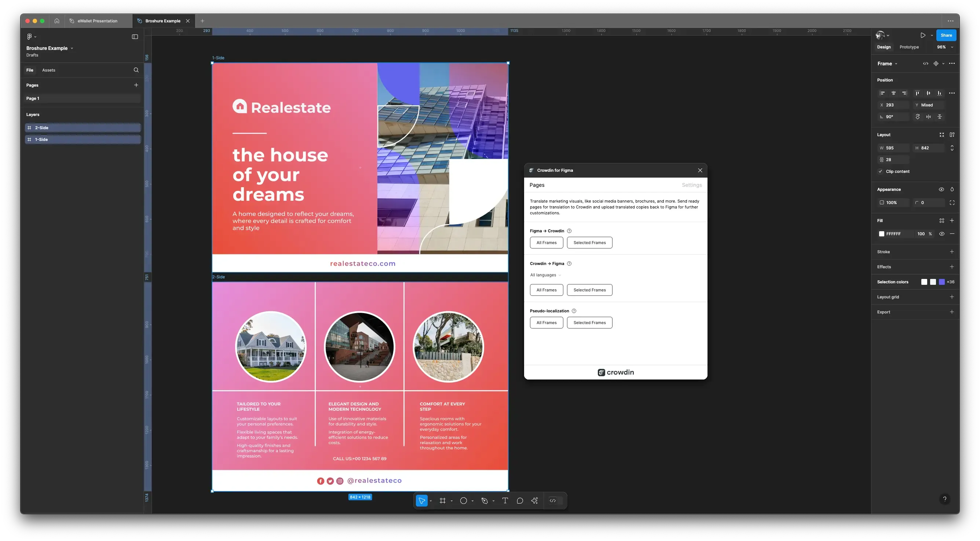This screenshot has width=980, height=541.
Task: Click All Frames under Figma to Crowdin
Action: click(x=546, y=242)
